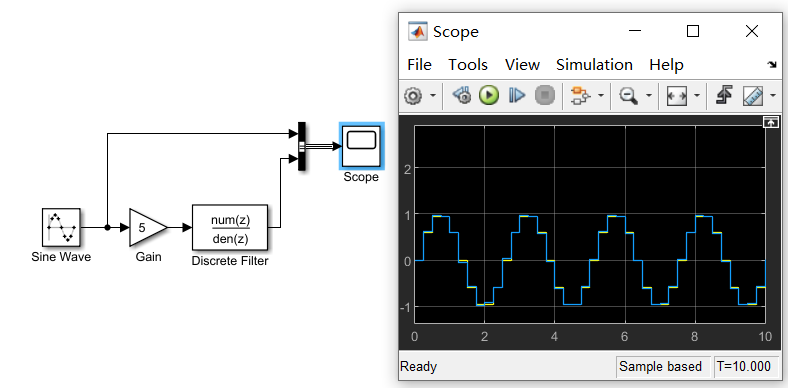The width and height of the screenshot is (788, 388).
Task: Minimize the Scope window
Action: (635, 31)
